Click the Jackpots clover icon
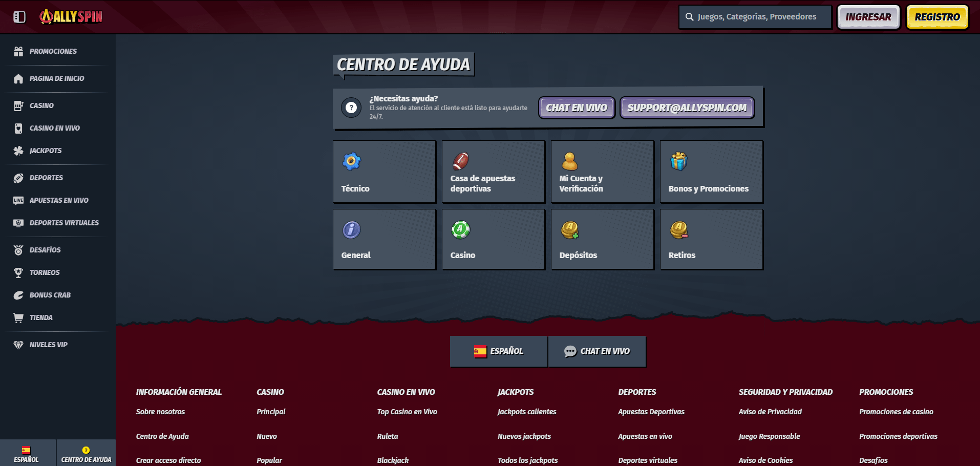This screenshot has height=466, width=980. click(x=18, y=151)
